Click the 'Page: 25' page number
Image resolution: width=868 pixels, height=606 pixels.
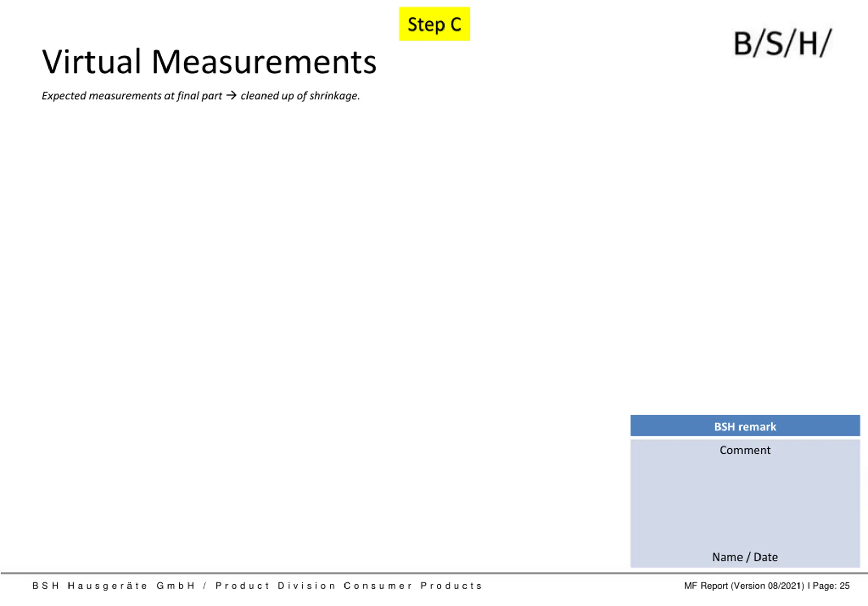(x=831, y=586)
